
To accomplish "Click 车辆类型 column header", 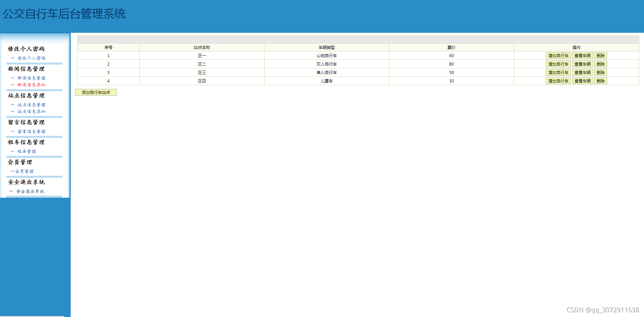I will 327,47.
